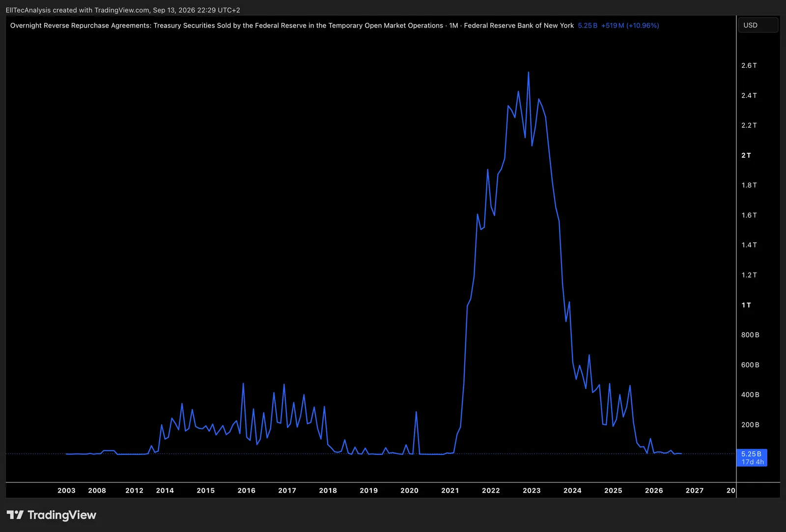Click the 200 B price axis label
Viewport: 786px width, 532px height.
750,425
